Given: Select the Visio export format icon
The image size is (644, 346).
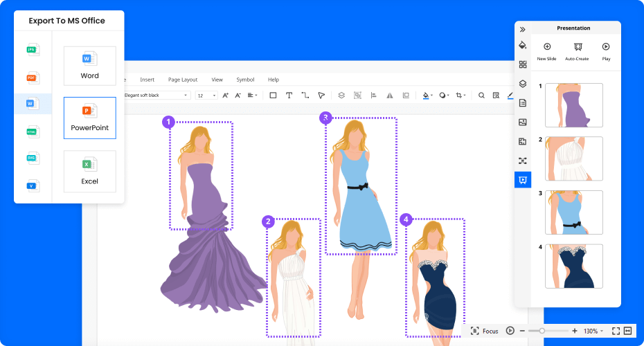Looking at the screenshot, I should (33, 185).
